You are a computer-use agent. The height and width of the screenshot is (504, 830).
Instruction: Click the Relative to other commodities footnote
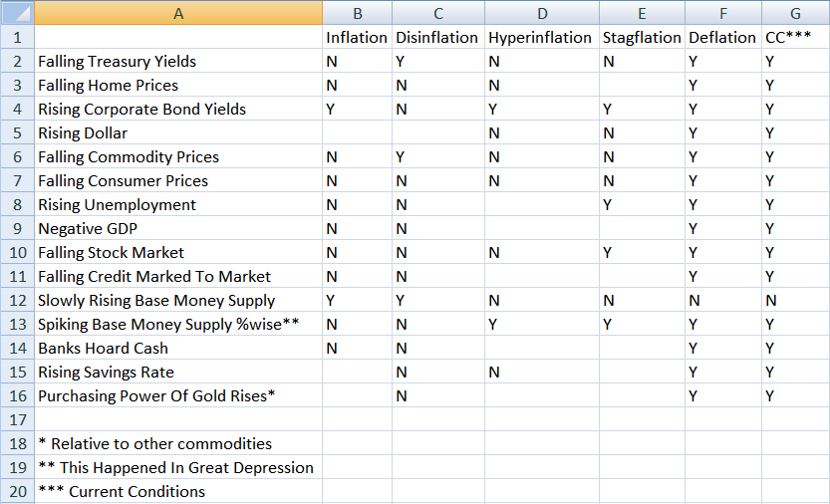178,443
